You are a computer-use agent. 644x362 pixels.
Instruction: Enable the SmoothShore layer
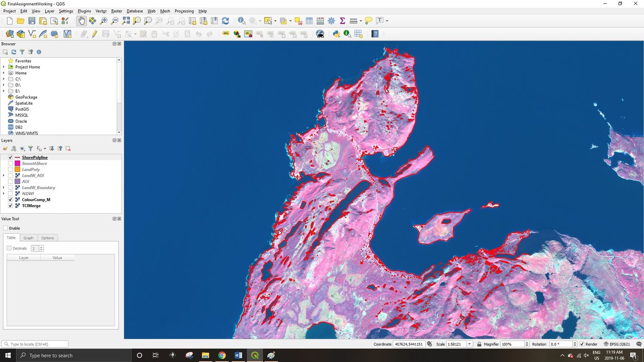(10, 163)
